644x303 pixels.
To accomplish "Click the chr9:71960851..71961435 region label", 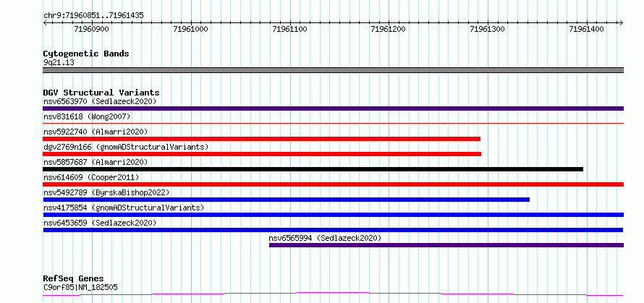I will pos(93,16).
